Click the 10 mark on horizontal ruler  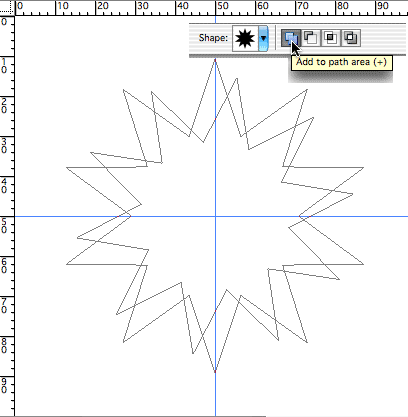[62, 6]
